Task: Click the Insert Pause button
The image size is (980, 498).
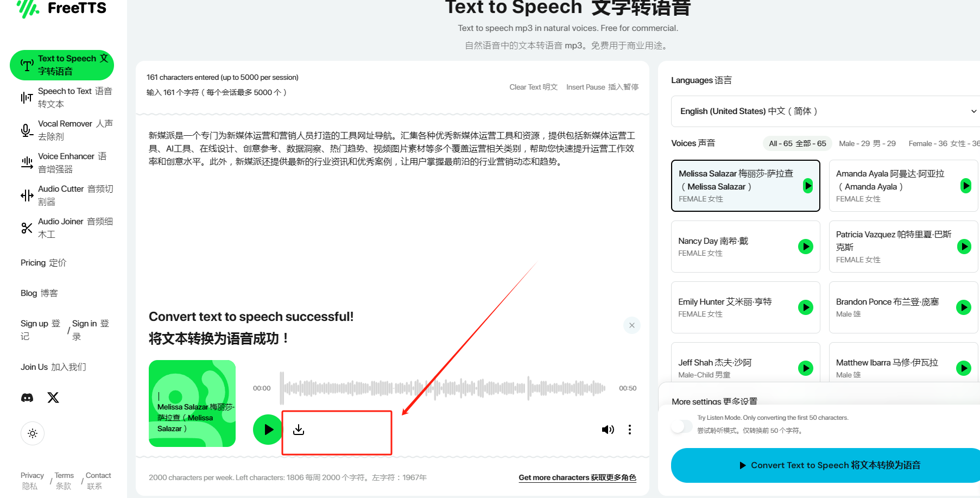Action: tap(602, 87)
